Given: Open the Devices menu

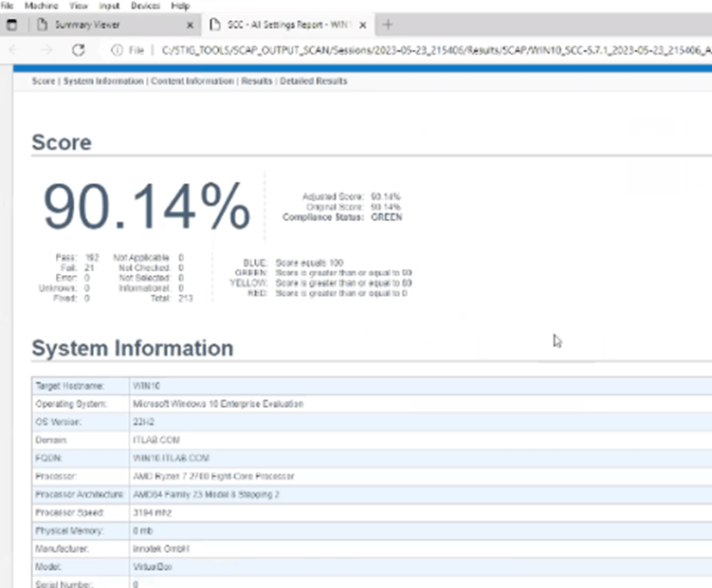Looking at the screenshot, I should click(145, 6).
